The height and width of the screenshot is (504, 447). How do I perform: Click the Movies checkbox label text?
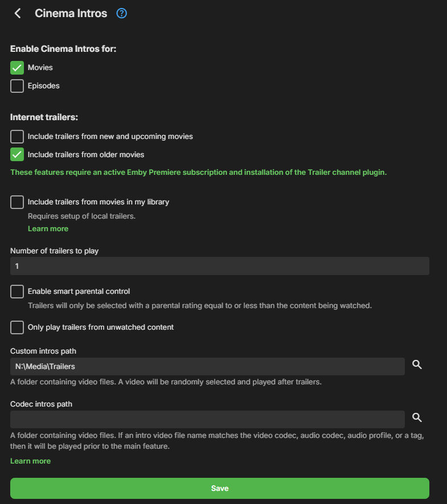coord(40,68)
